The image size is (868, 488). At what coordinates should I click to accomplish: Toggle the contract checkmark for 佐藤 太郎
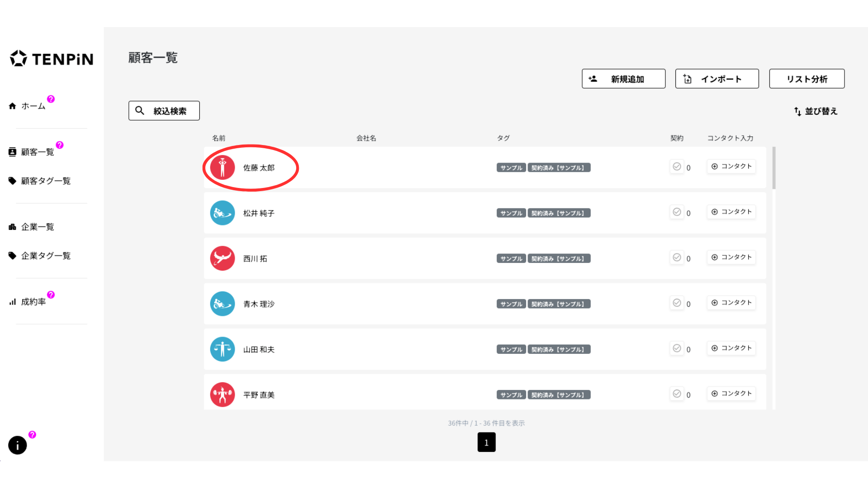pos(677,167)
